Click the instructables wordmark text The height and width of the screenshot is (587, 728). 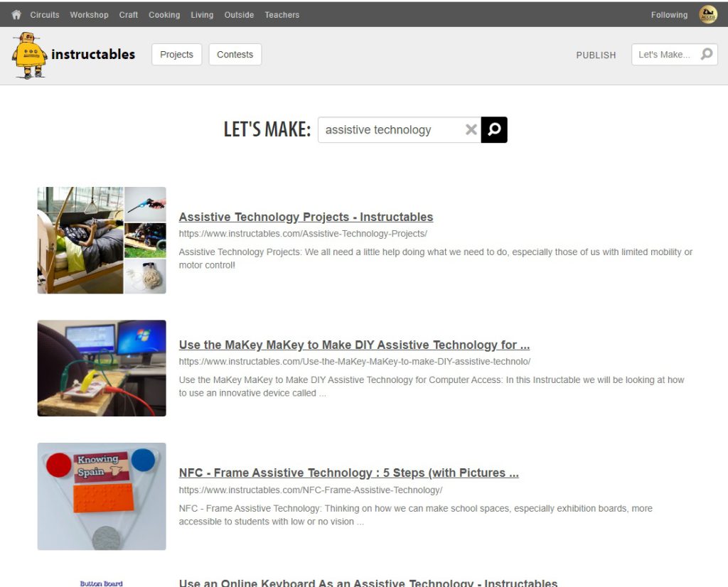point(93,54)
